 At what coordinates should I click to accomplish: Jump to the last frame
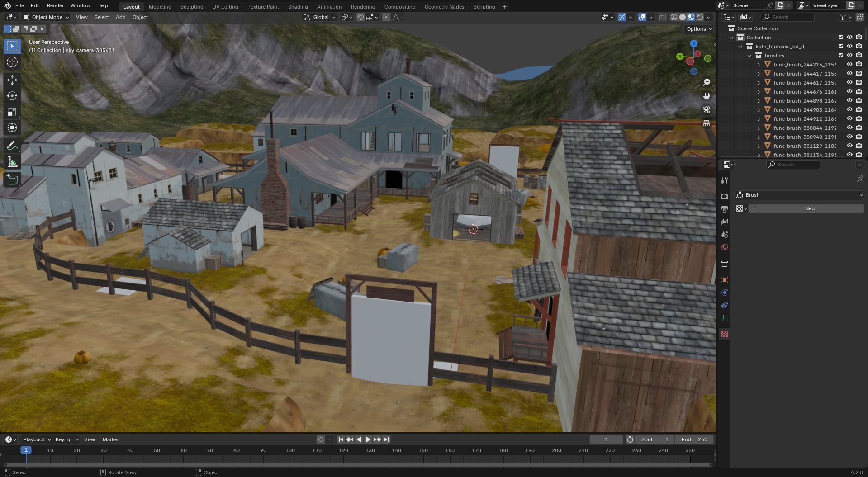(x=386, y=439)
